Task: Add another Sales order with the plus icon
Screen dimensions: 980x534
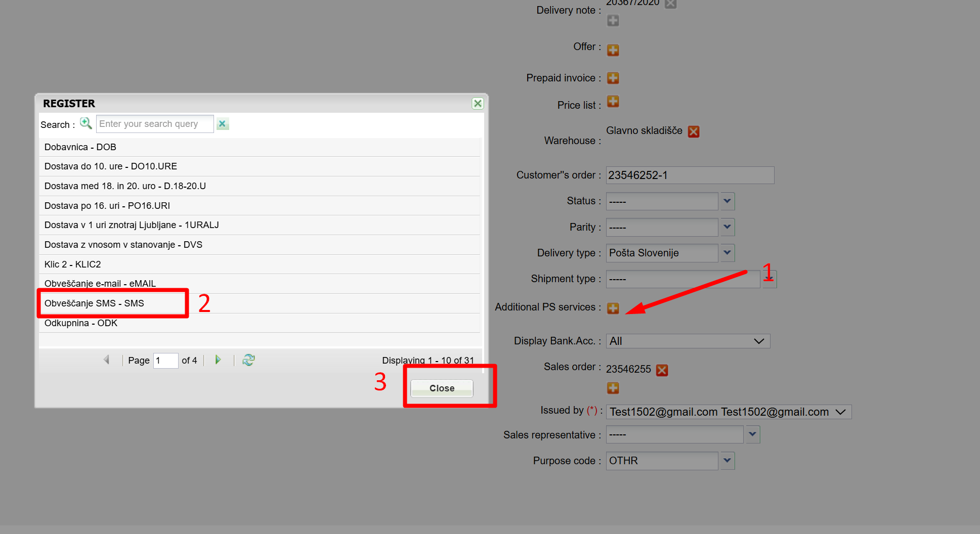Action: pyautogui.click(x=613, y=388)
